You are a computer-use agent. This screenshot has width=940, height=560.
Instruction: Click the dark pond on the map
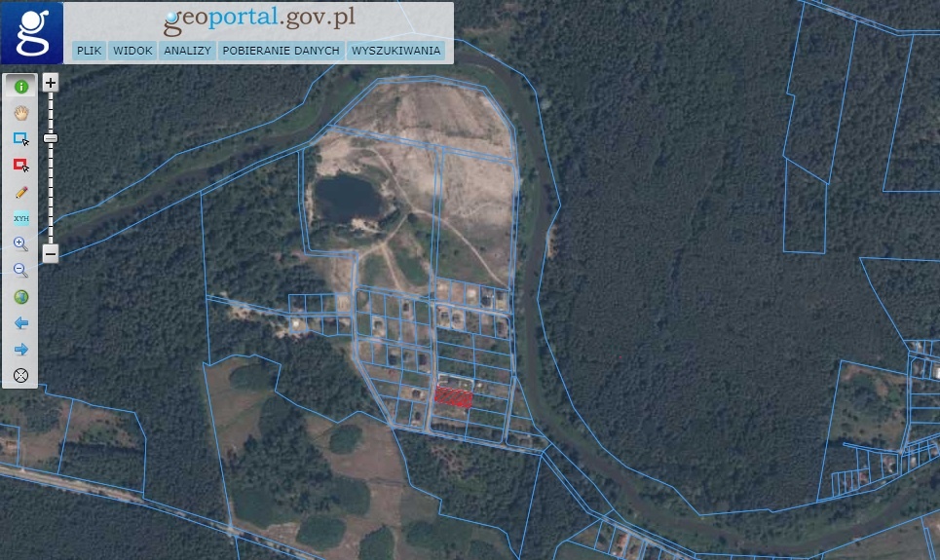(348, 198)
